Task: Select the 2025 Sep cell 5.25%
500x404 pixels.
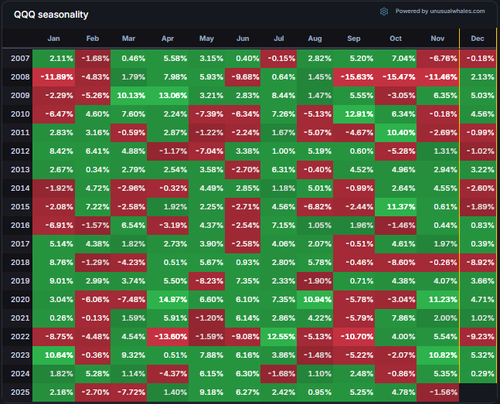Action: click(x=354, y=392)
